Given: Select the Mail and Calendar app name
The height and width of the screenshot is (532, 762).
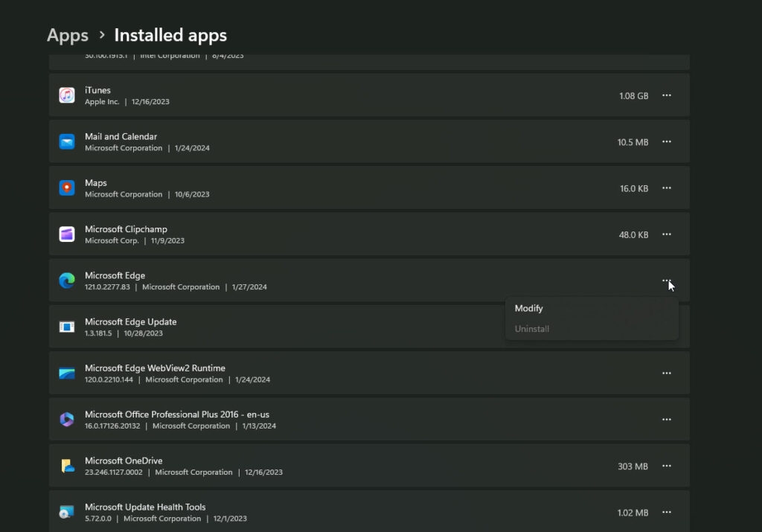Looking at the screenshot, I should coord(121,136).
